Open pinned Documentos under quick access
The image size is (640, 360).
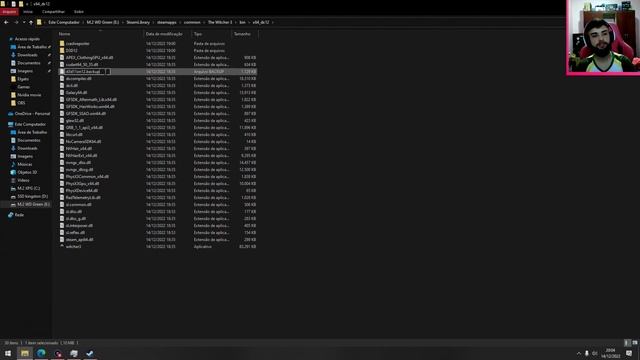29,63
